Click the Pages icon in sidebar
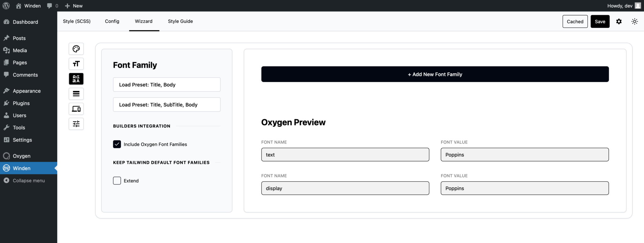644x243 pixels. [x=6, y=62]
